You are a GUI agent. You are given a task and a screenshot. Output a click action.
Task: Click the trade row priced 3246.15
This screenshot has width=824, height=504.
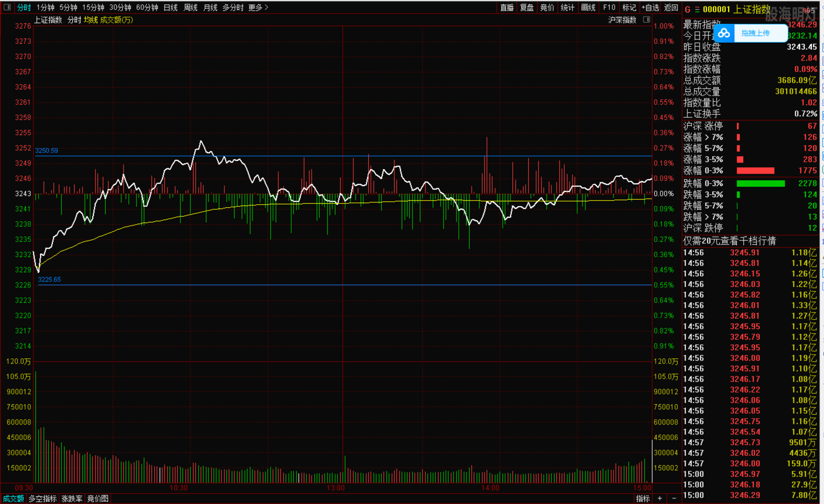click(750, 273)
